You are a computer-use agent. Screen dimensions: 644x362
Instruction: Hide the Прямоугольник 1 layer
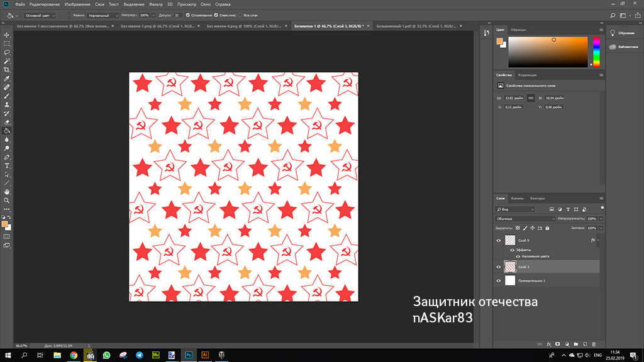(499, 280)
